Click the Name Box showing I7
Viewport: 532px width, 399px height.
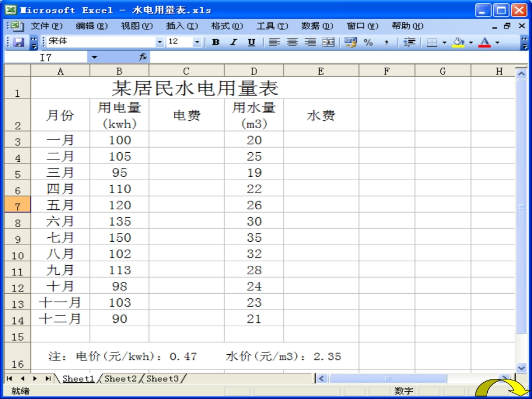coord(46,57)
